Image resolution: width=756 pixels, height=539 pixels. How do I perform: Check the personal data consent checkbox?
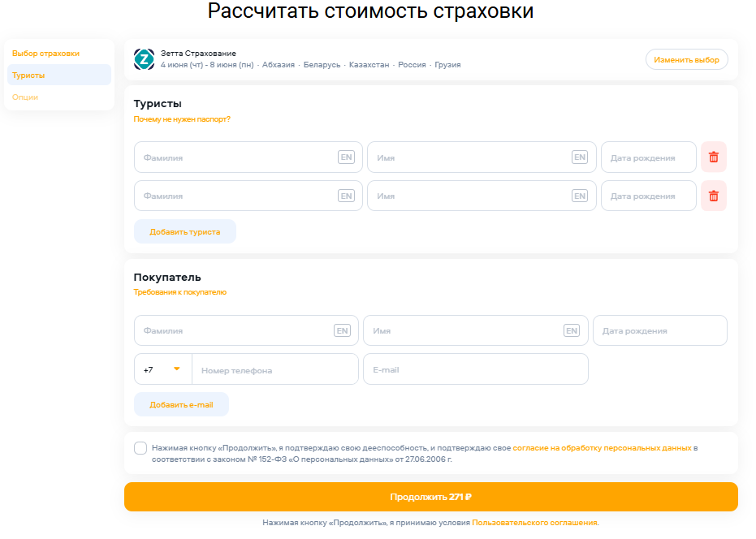140,448
